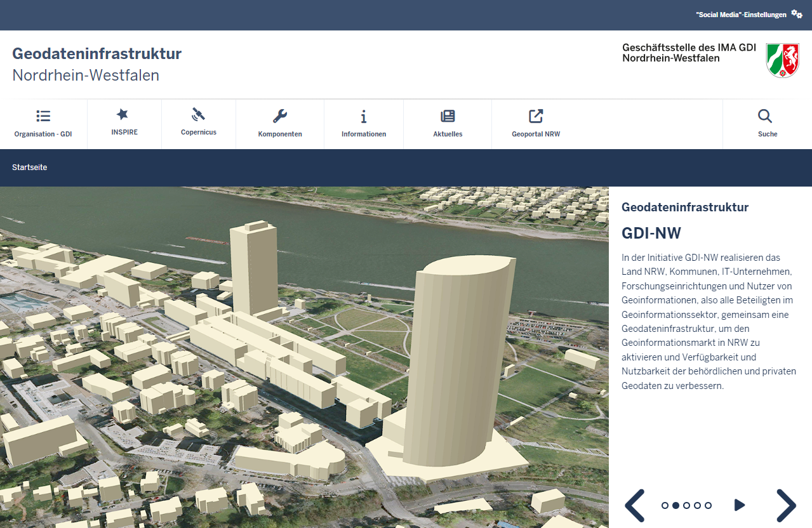
Task: Advance to the next carousel slide
Action: pos(786,505)
